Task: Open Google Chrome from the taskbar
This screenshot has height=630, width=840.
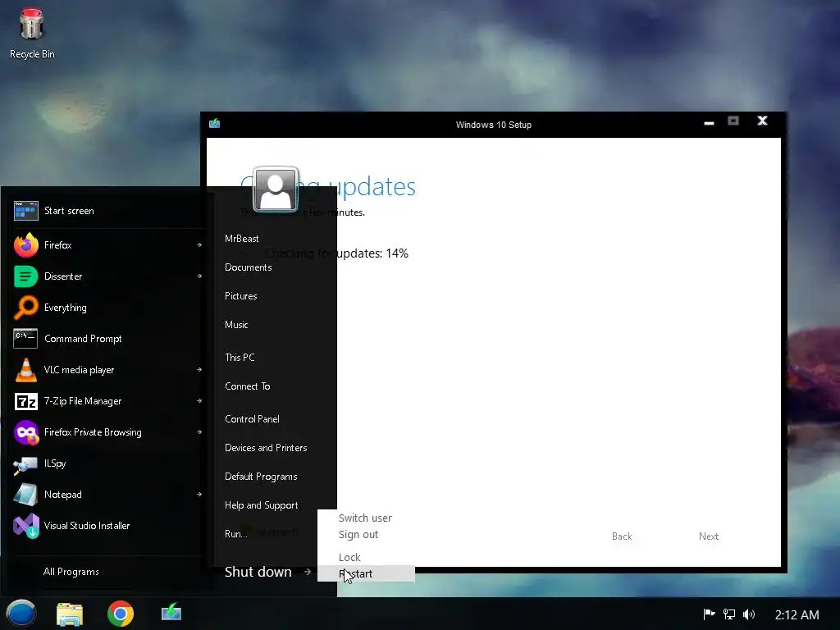Action: 121,614
